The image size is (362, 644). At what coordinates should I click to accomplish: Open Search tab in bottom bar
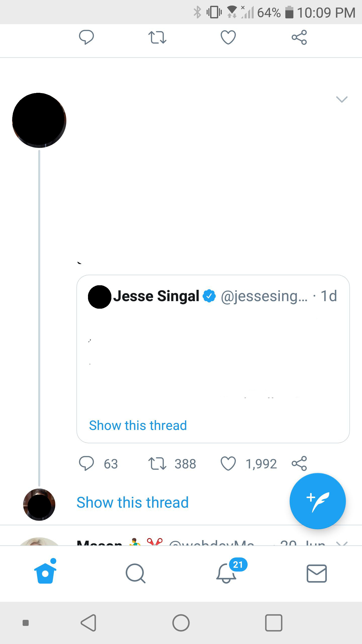tap(135, 573)
